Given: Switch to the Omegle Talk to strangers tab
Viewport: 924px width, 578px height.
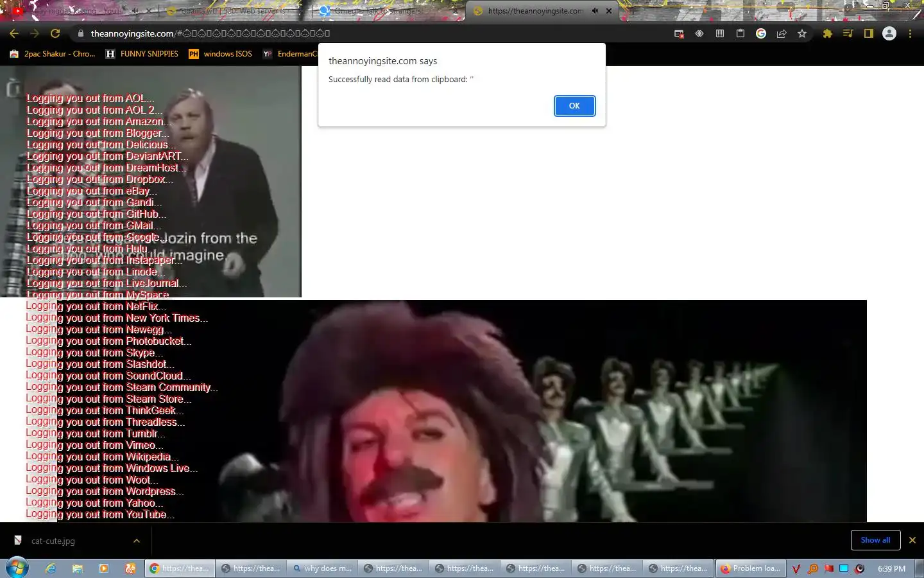Looking at the screenshot, I should coord(388,11).
